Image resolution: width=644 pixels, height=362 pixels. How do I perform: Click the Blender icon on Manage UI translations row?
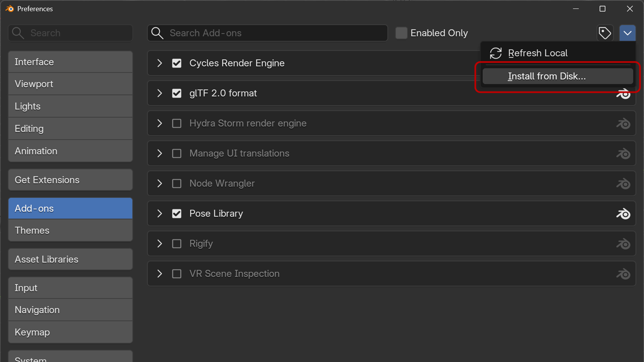623,154
